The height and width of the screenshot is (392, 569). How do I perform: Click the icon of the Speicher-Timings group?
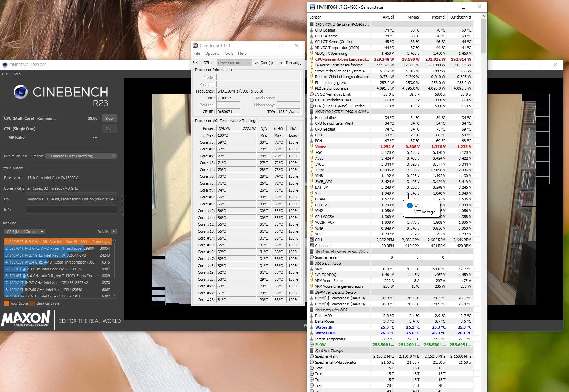click(312, 351)
